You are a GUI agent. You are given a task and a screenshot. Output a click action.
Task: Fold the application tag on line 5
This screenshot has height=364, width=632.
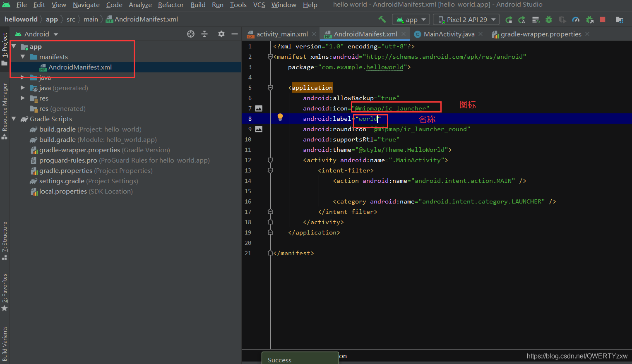pyautogui.click(x=270, y=88)
